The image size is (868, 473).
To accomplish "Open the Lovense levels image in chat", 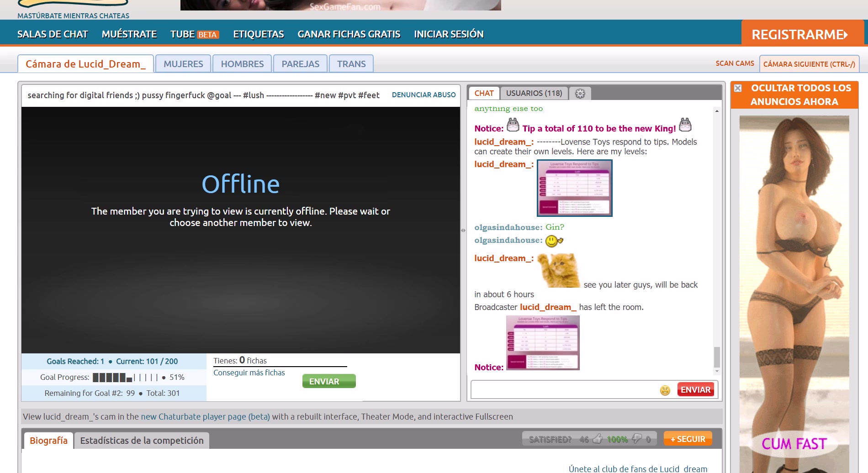I will point(574,188).
